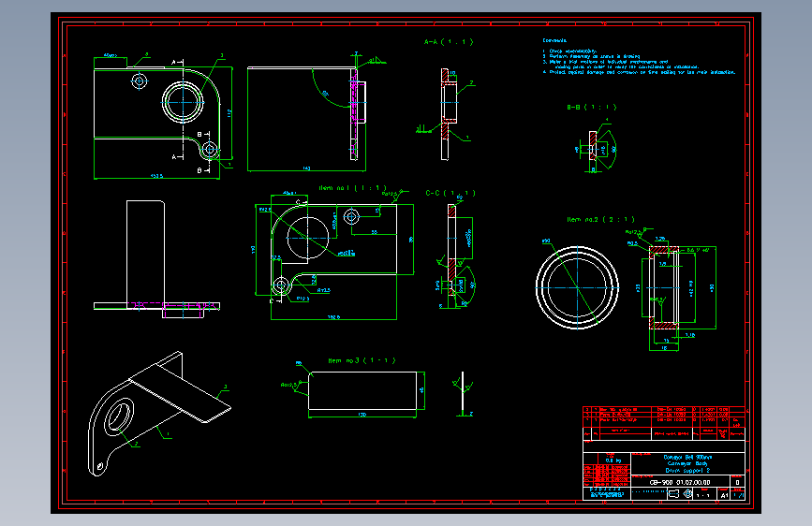Click the 1 : 1 scale cell in title block

tap(703, 495)
